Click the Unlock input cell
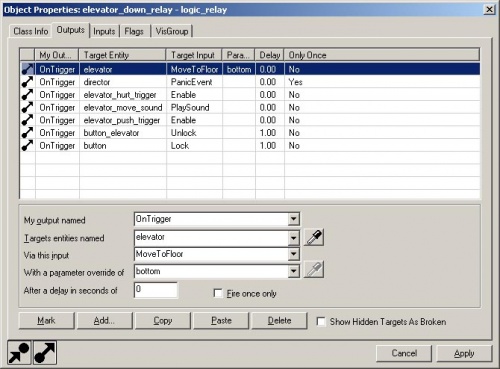Screen dimensions: 500x369 (194, 133)
